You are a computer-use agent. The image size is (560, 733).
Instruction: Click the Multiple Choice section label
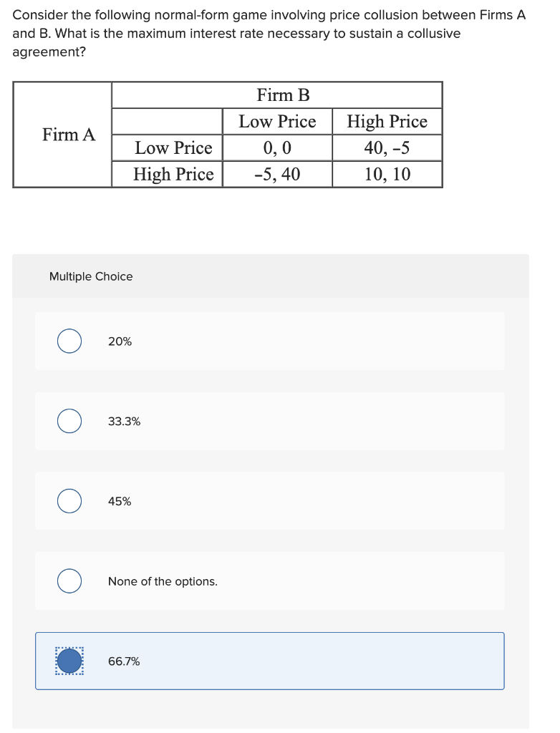(x=90, y=276)
